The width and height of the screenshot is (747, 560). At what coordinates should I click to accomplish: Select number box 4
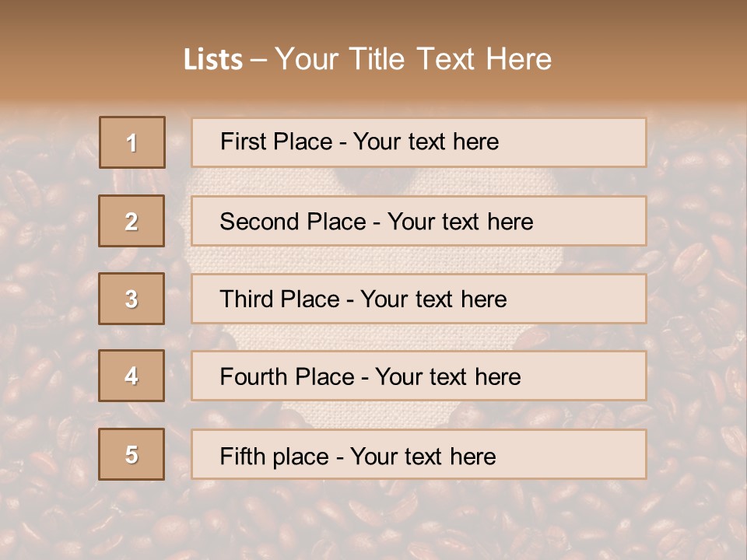tap(132, 376)
